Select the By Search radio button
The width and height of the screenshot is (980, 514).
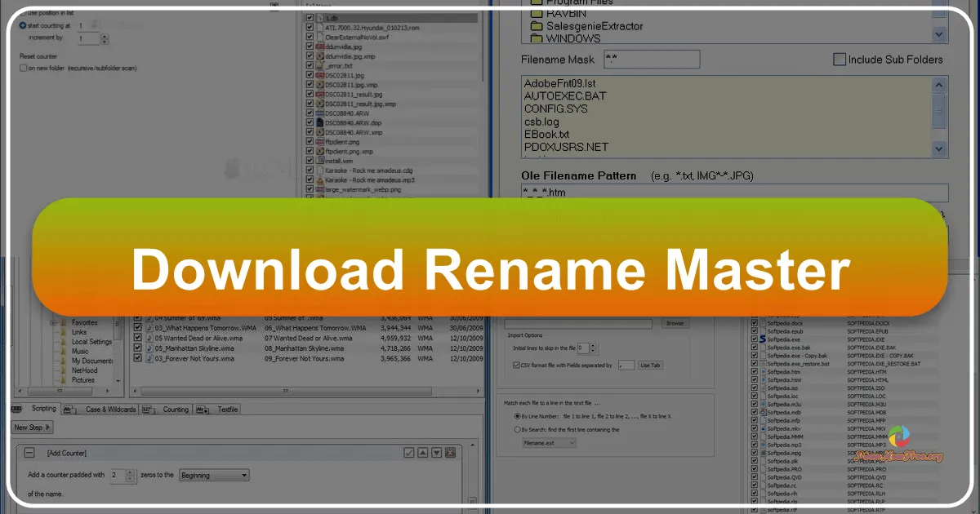point(517,429)
